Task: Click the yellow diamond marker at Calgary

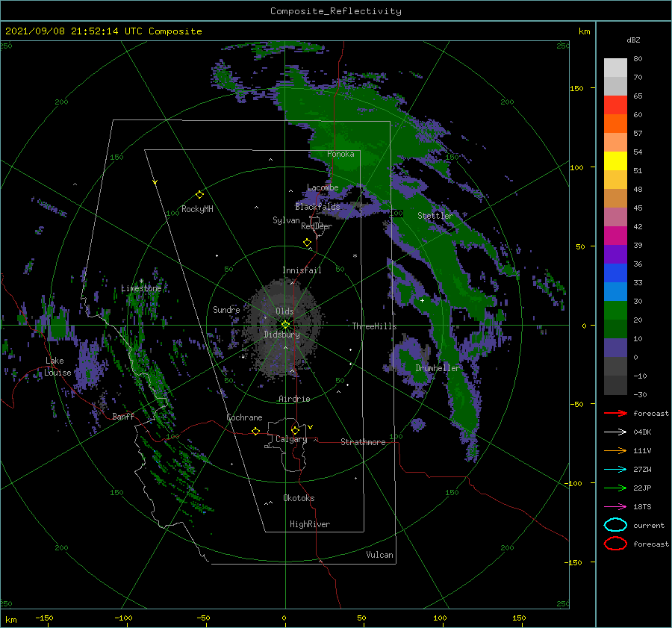Action: 295,430
